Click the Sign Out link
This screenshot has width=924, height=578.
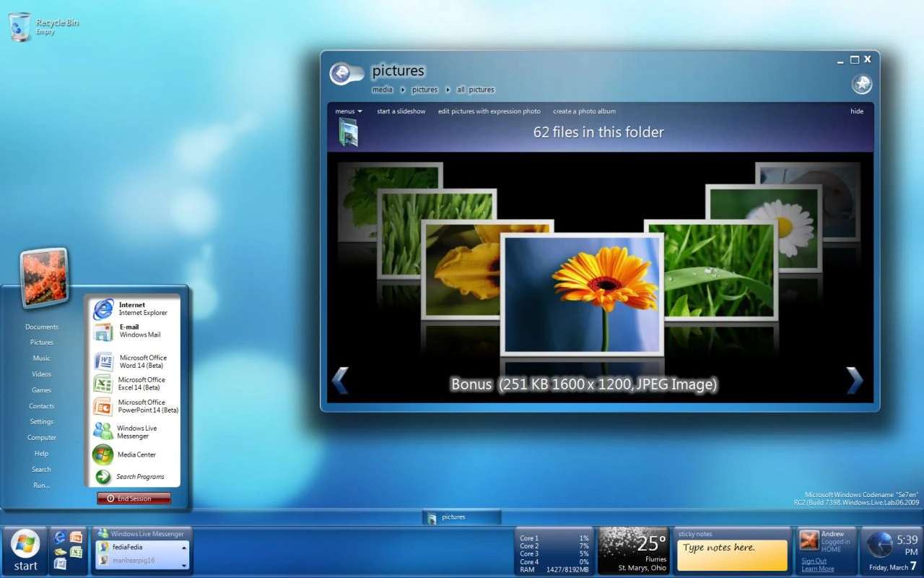pyautogui.click(x=814, y=561)
